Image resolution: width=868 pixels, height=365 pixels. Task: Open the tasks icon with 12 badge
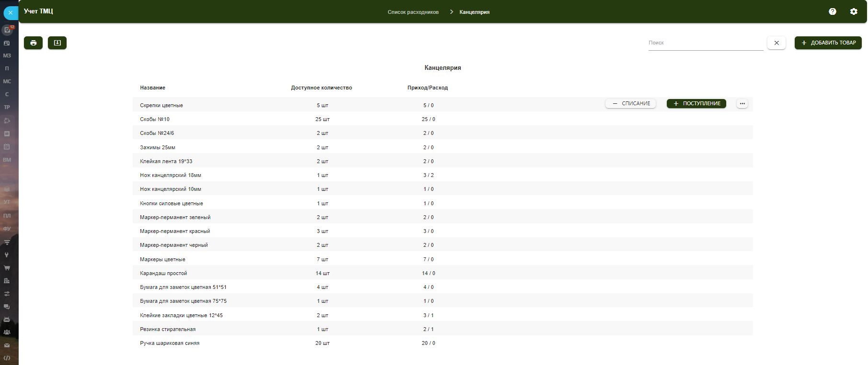coord(7,30)
